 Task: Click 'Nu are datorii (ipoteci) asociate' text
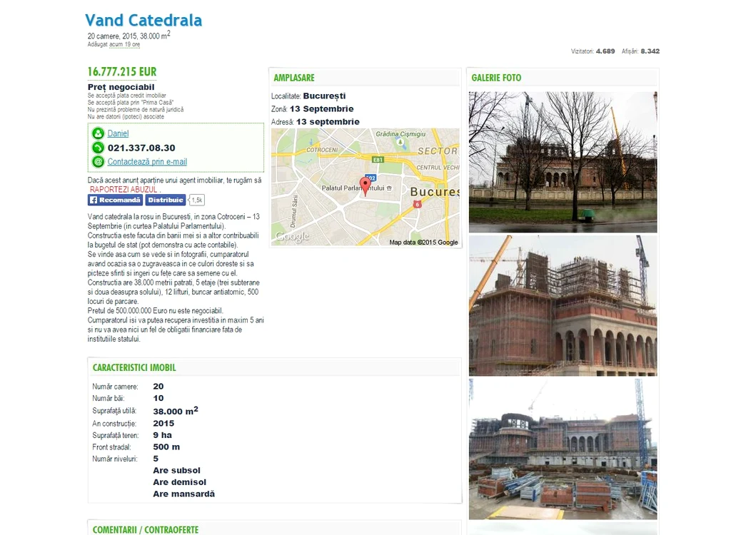click(x=126, y=117)
